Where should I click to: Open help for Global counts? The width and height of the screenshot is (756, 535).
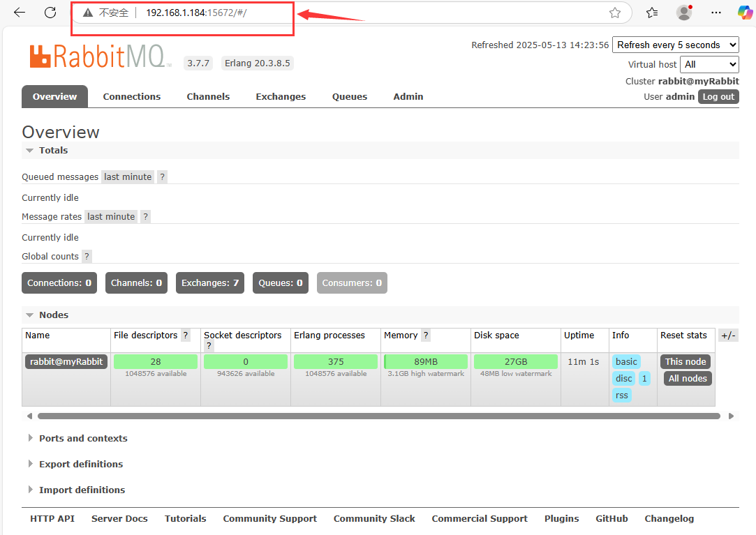tap(87, 257)
